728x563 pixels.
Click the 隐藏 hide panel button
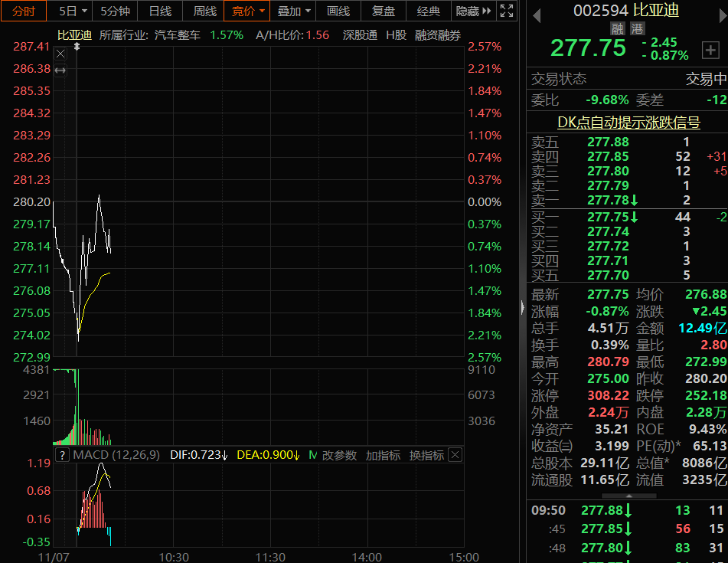[473, 11]
